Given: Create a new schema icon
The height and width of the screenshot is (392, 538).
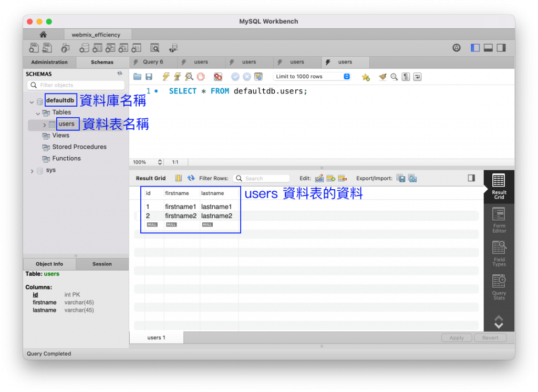Looking at the screenshot, I should point(84,48).
